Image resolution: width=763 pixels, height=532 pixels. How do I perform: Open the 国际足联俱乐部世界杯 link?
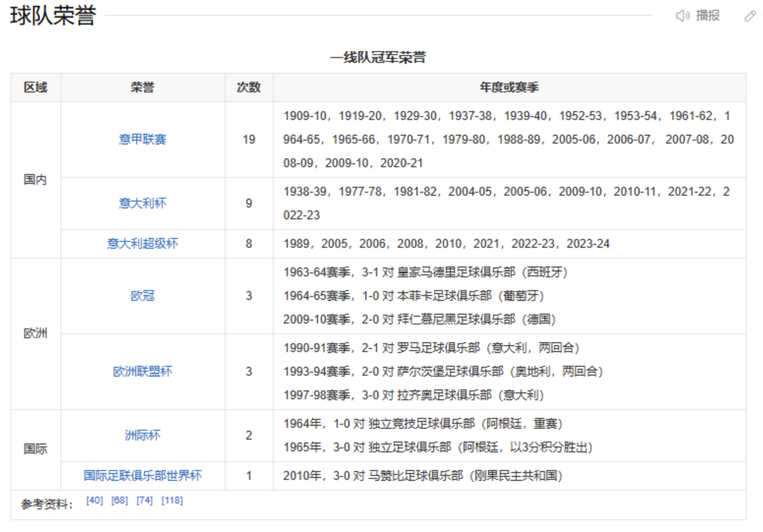[143, 476]
